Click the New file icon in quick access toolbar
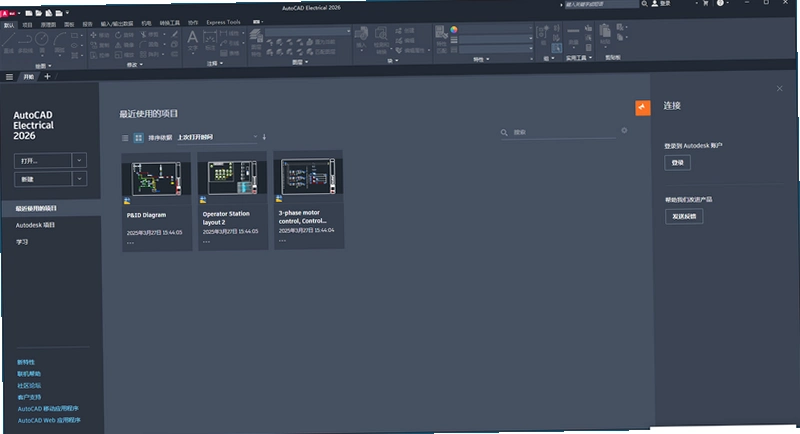Image resolution: width=800 pixels, height=434 pixels. 29,13
